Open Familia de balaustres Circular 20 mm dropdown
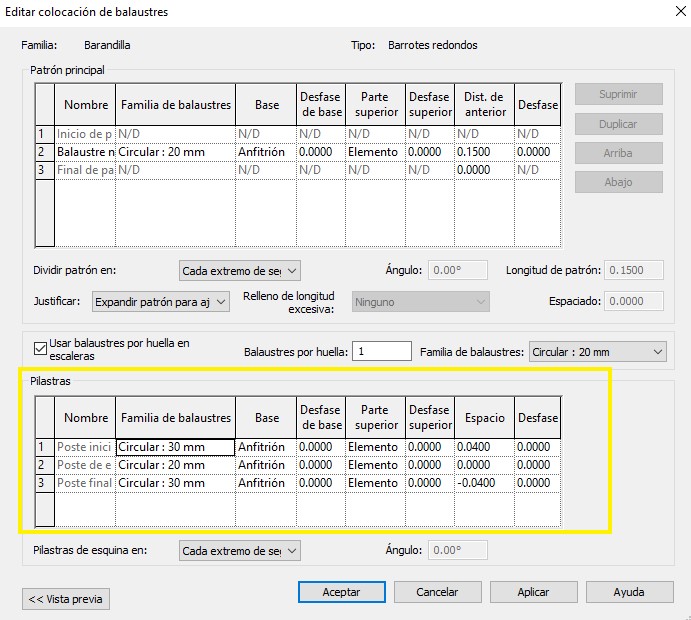 pyautogui.click(x=597, y=352)
